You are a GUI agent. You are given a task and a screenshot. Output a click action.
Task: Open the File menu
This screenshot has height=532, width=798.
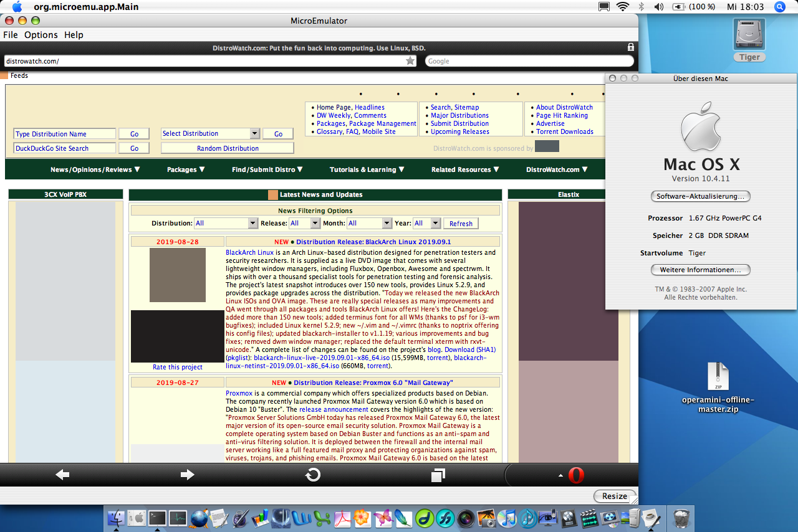11,35
